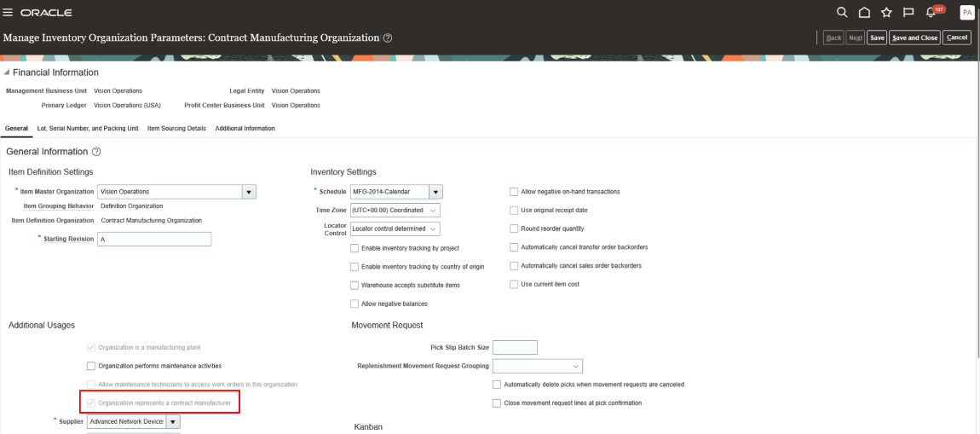The height and width of the screenshot is (434, 980).
Task: Check Use original receipt date
Action: click(x=515, y=210)
